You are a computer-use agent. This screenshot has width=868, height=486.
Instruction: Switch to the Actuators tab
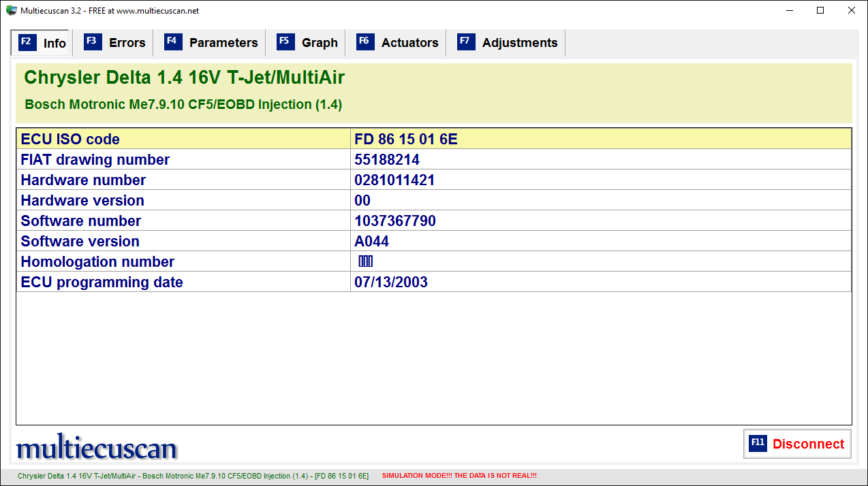tap(409, 42)
